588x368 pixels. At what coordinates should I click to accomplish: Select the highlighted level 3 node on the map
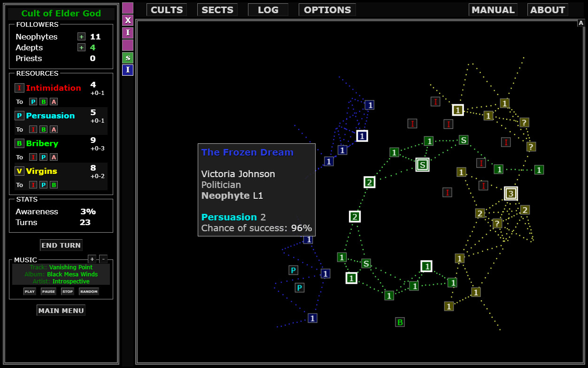511,193
